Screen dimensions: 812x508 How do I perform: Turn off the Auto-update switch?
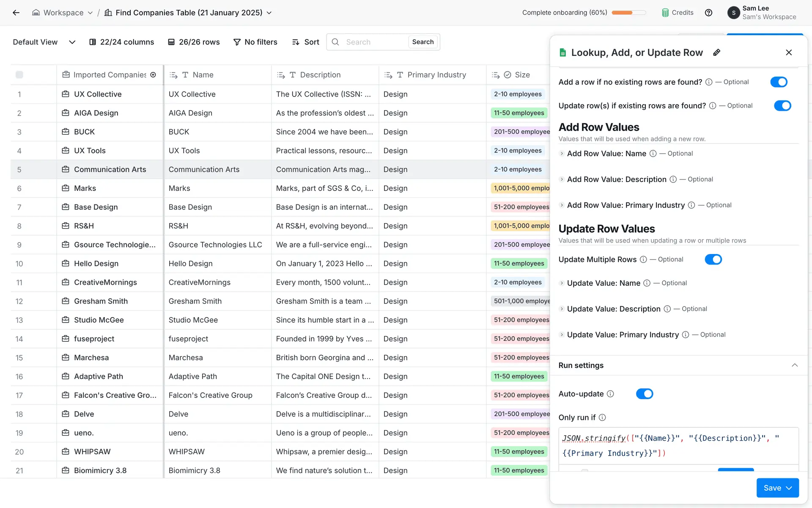[x=644, y=394]
